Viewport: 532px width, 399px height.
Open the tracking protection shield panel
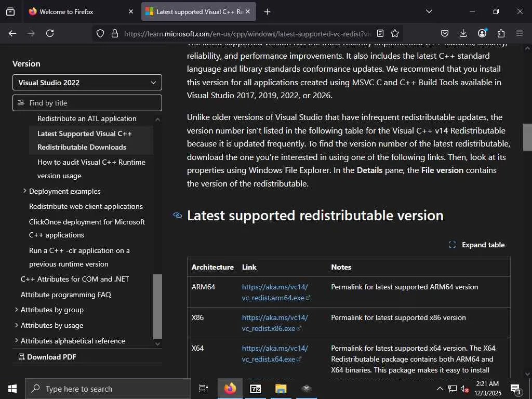click(100, 33)
